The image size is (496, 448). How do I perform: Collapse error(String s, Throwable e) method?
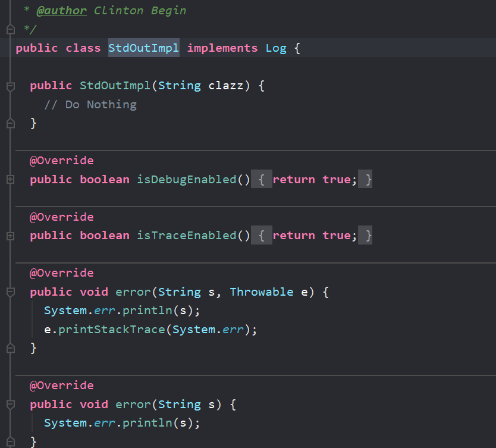point(11,292)
